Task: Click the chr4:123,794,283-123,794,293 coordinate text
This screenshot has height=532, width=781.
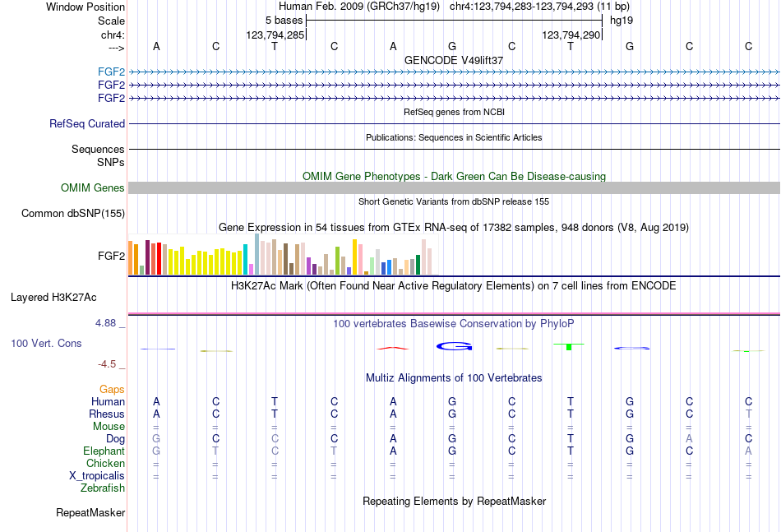Action: (x=521, y=7)
